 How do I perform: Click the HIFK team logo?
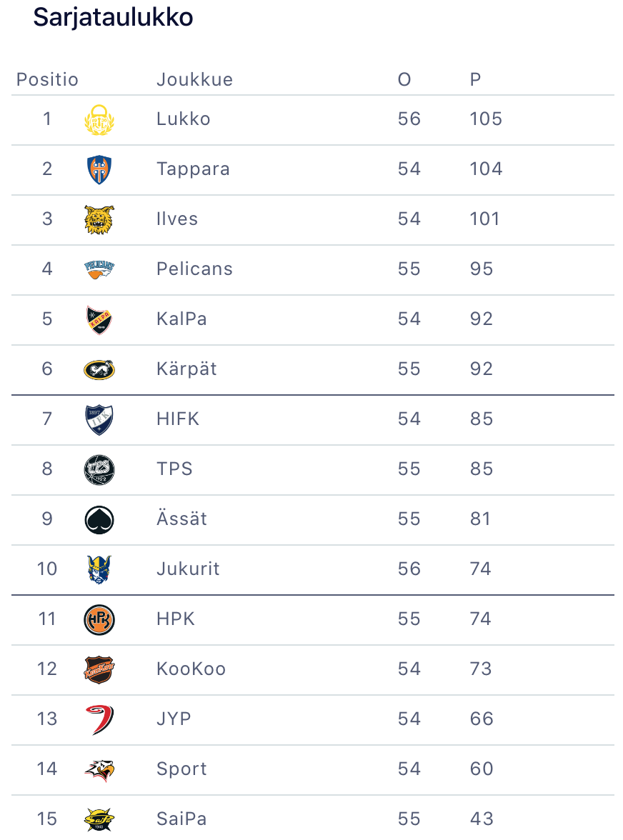(99, 419)
